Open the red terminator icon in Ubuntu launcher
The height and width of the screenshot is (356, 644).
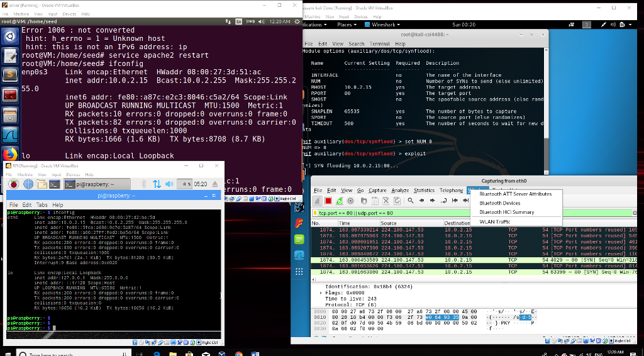point(9,95)
